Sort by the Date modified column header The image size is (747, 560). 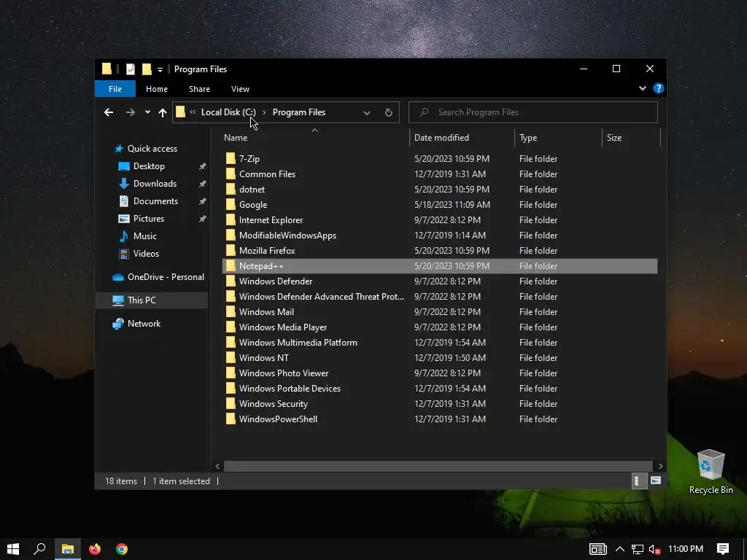click(x=441, y=138)
